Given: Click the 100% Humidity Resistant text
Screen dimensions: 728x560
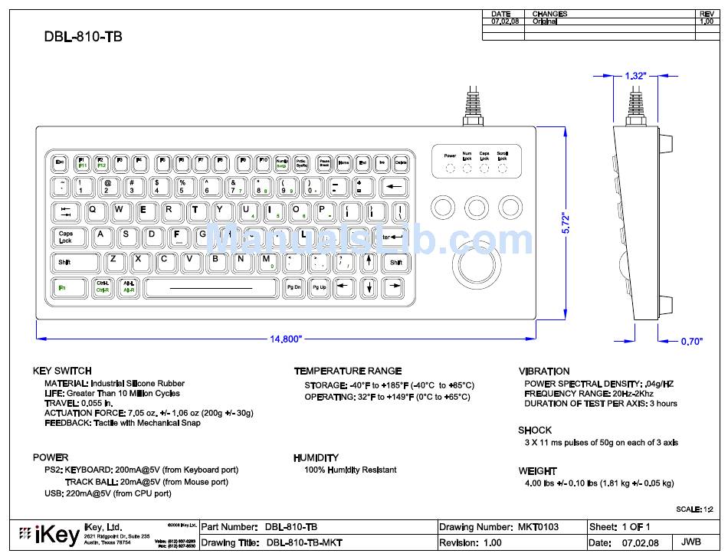Looking at the screenshot, I should click(x=350, y=470).
